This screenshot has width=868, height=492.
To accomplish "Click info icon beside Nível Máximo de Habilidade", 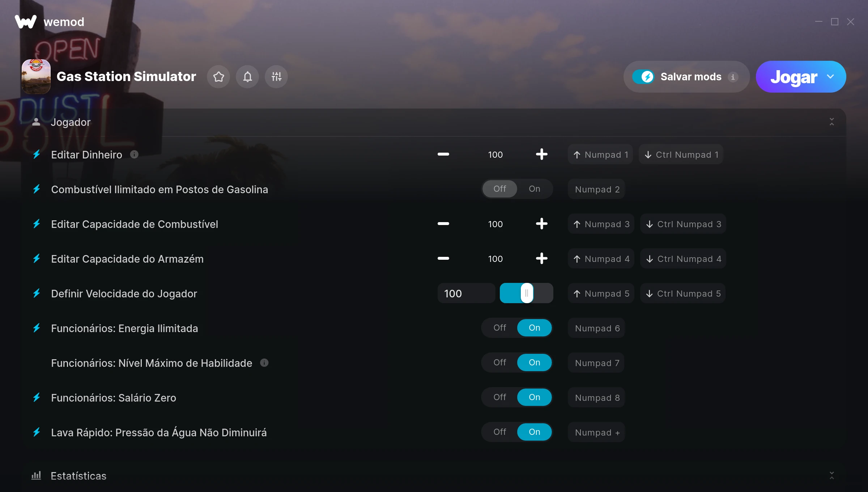I will click(x=264, y=363).
